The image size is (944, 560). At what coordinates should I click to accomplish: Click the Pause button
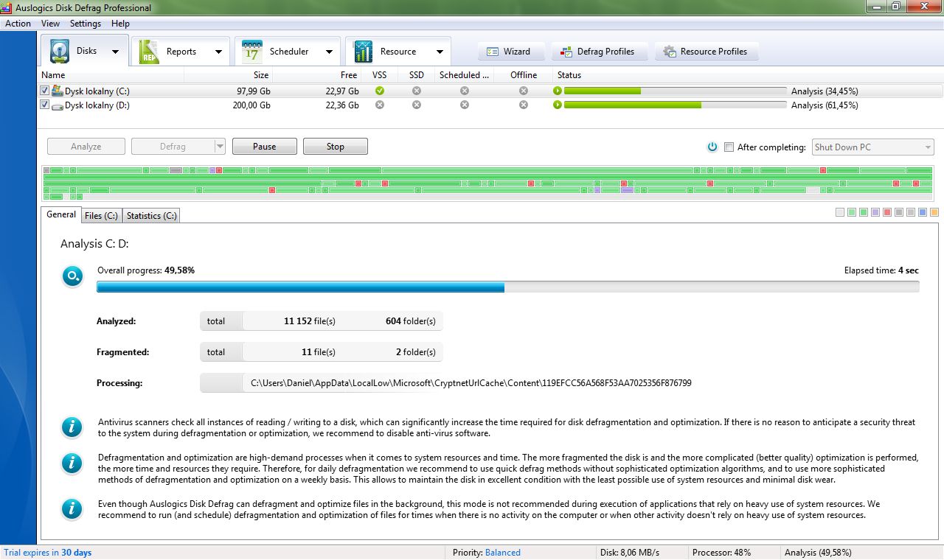point(265,147)
